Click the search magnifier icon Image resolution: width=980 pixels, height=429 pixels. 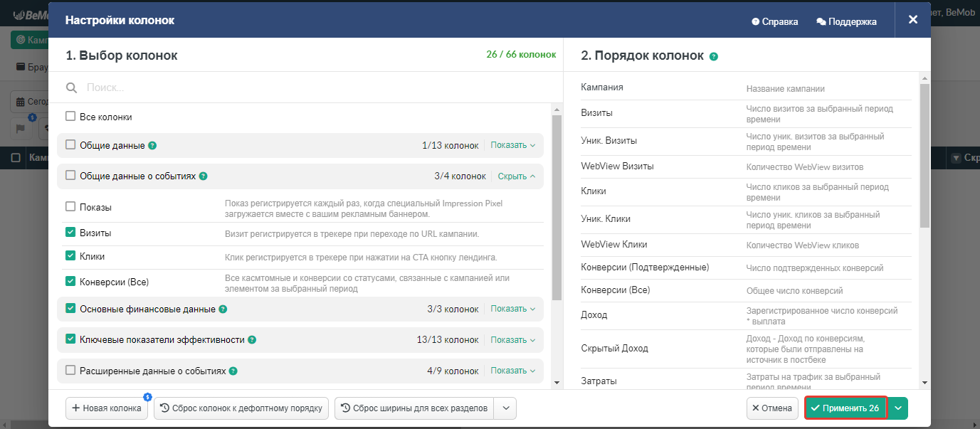[x=71, y=88]
